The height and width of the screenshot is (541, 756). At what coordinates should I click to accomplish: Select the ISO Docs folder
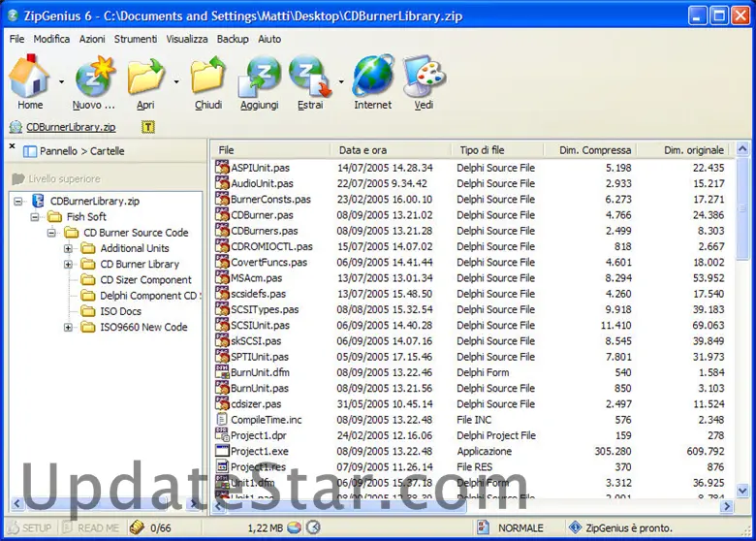coord(120,311)
